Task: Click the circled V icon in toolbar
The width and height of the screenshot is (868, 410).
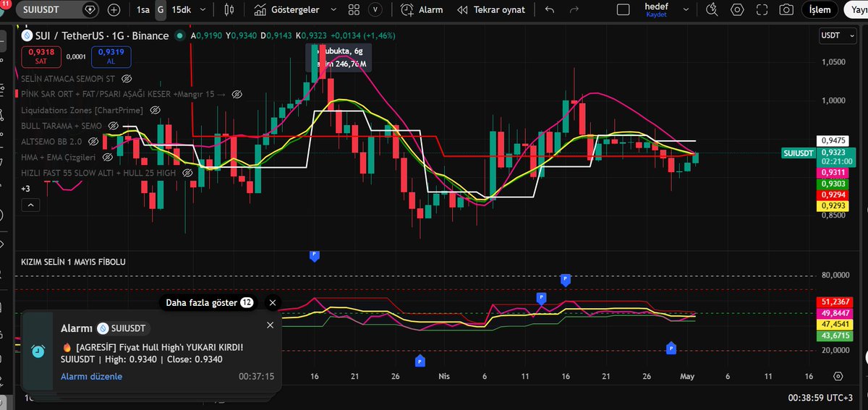Action: pos(375,10)
